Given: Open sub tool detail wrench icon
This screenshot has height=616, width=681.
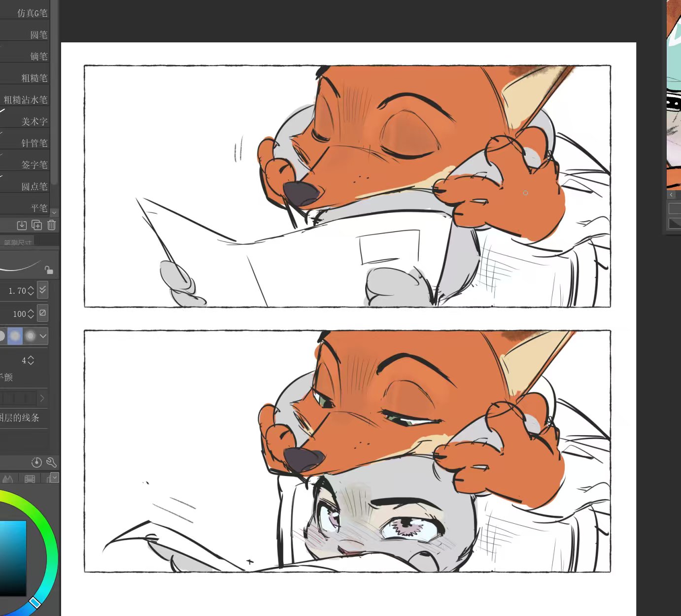Looking at the screenshot, I should click(51, 462).
